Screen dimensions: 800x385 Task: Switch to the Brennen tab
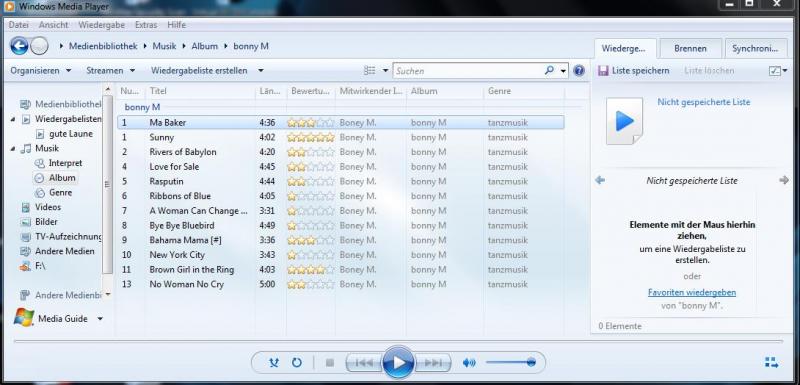[690, 48]
